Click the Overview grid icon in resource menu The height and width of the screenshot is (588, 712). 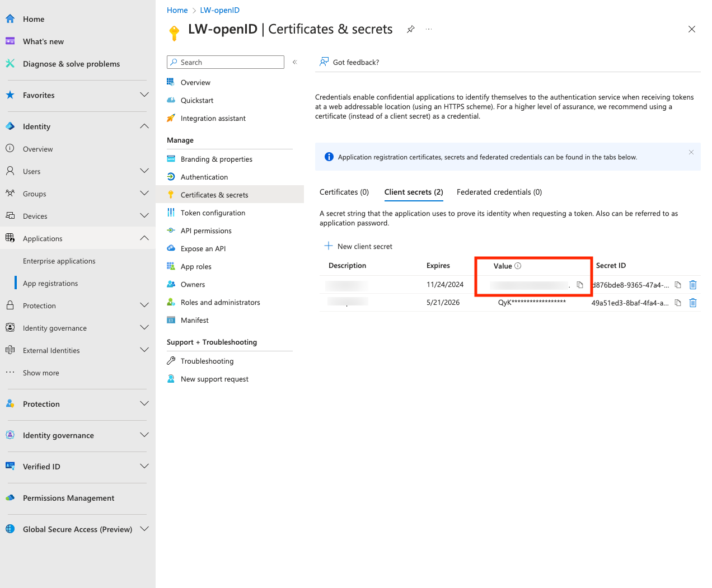tap(171, 82)
